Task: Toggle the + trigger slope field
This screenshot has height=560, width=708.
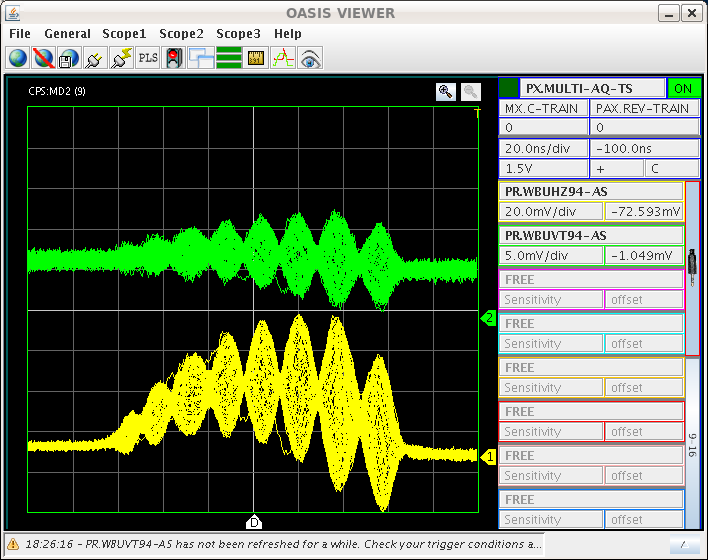Action: coord(617,169)
